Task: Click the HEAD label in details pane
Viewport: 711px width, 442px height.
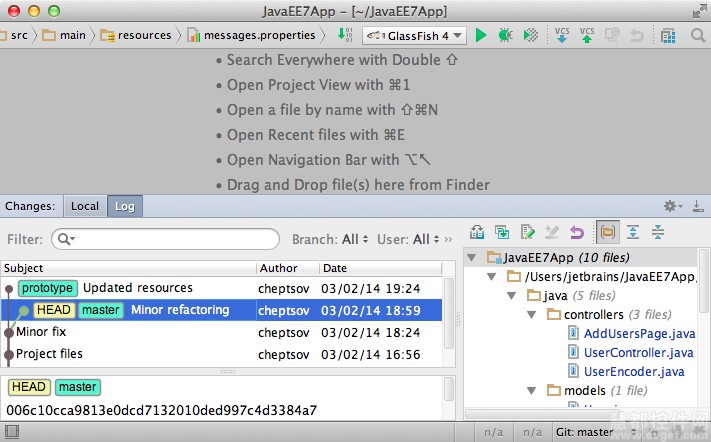Action: 29,387
